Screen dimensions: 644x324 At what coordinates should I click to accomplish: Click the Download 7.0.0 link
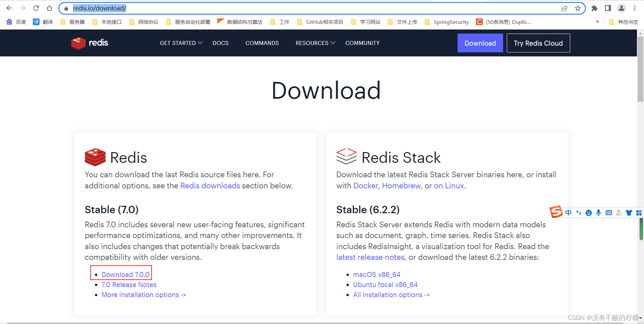click(x=125, y=274)
